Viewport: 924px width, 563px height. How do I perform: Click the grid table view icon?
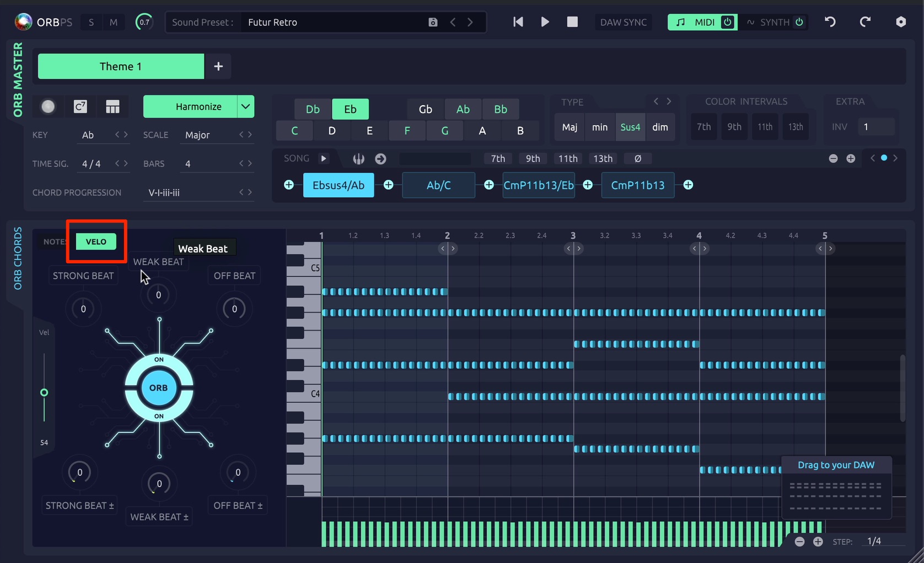click(112, 106)
